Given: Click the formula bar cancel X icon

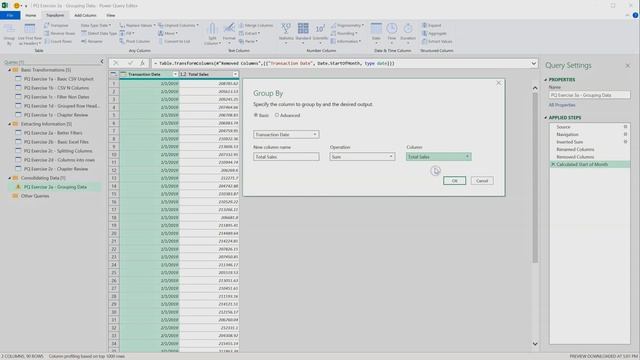Looking at the screenshot, I should [116, 63].
